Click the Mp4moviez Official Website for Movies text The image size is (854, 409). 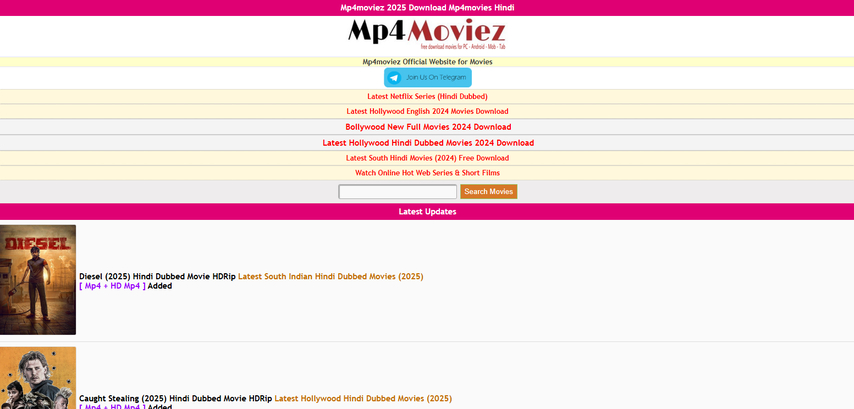pyautogui.click(x=427, y=62)
